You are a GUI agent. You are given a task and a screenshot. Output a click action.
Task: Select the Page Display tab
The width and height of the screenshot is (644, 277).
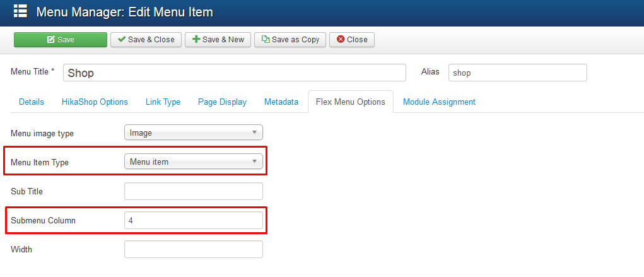[x=222, y=102]
